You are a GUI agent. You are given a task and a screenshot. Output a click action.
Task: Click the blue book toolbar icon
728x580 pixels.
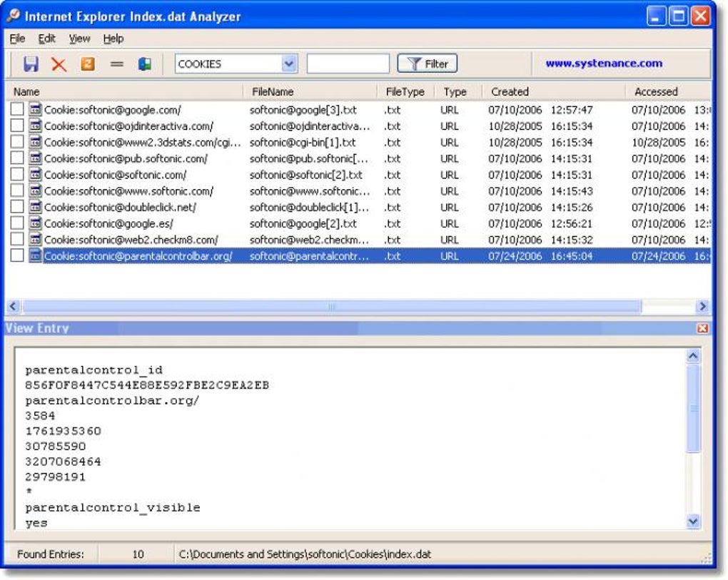(x=145, y=64)
